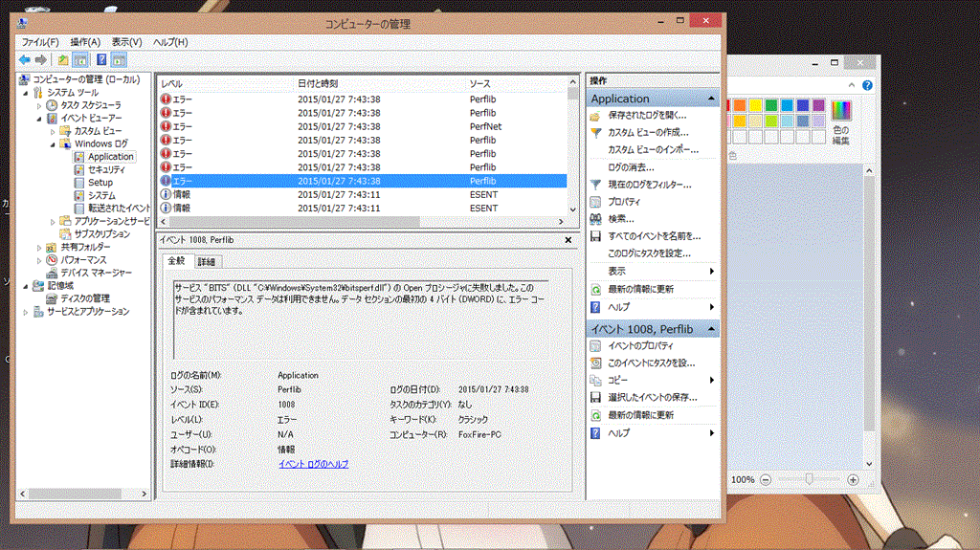Select サブスクリプション in the tree
980x550 pixels.
101,233
